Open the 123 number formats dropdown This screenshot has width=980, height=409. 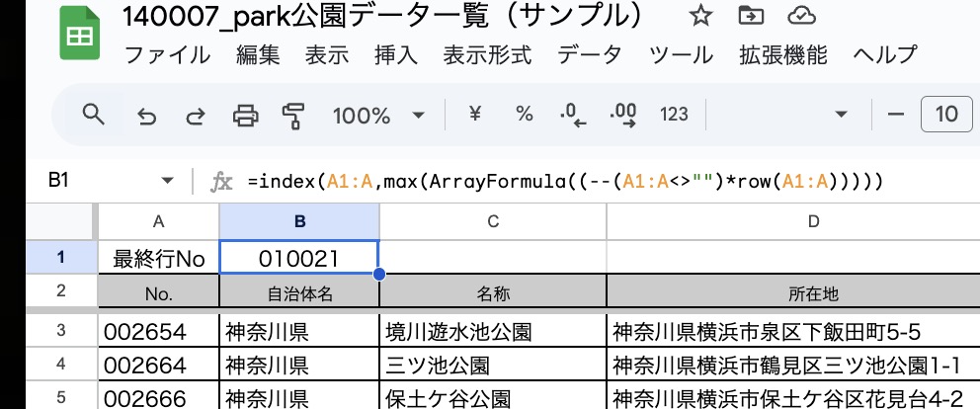[674, 115]
